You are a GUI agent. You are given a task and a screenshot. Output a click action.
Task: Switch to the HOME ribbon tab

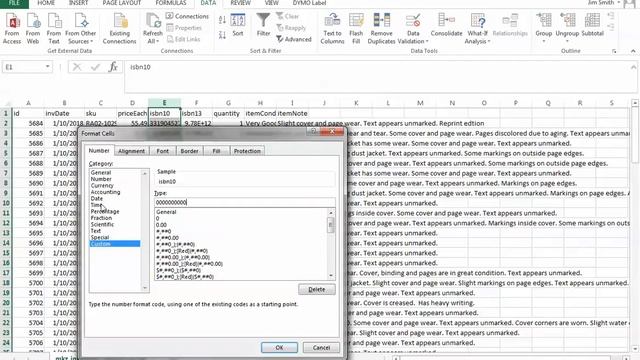46,3
